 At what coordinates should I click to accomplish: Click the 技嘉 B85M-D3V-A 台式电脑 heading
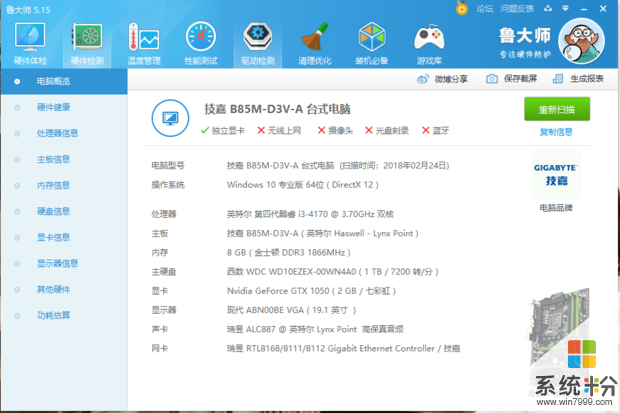coord(277,109)
